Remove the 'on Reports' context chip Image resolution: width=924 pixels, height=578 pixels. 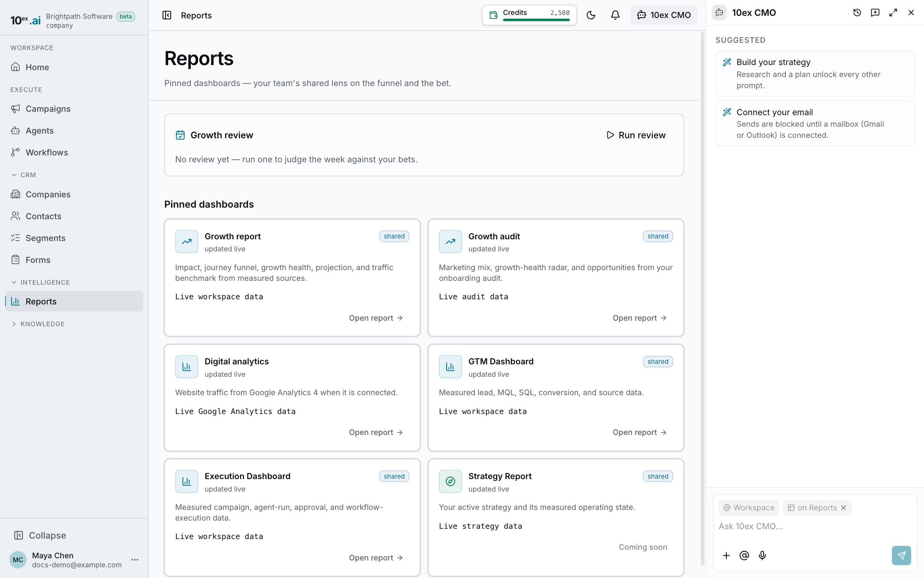coord(844,508)
